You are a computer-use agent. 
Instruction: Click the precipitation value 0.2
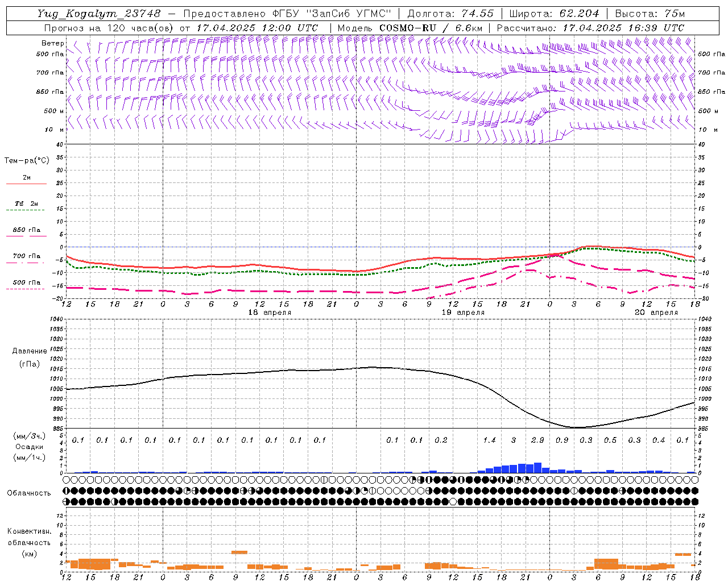click(441, 440)
